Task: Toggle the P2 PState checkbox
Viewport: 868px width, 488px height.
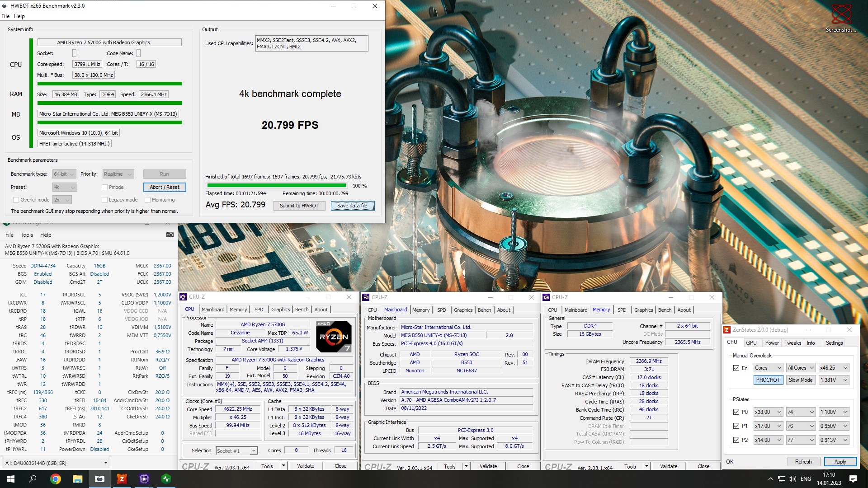Action: (x=736, y=440)
